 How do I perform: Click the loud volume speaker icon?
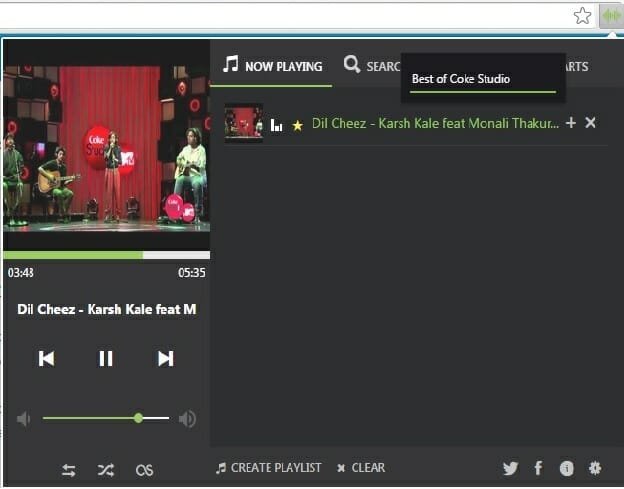click(x=187, y=419)
